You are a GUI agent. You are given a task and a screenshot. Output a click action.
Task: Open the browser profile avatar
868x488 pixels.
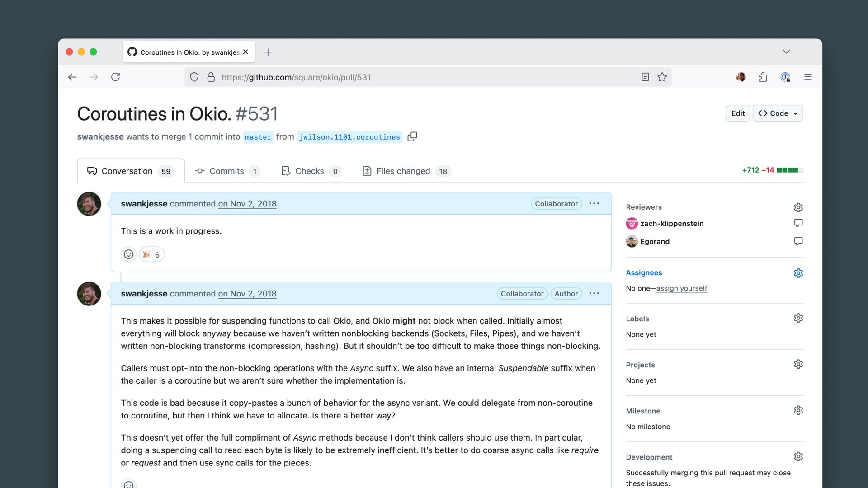(x=741, y=77)
